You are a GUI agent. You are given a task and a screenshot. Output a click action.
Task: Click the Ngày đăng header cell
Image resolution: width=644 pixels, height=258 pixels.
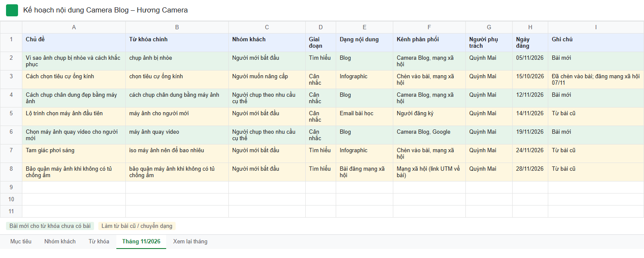click(x=530, y=43)
